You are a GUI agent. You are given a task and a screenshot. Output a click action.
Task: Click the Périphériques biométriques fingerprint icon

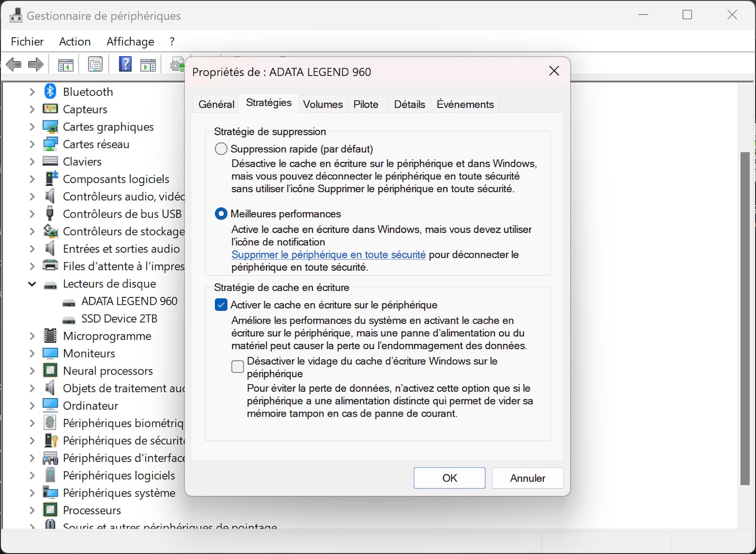click(50, 423)
